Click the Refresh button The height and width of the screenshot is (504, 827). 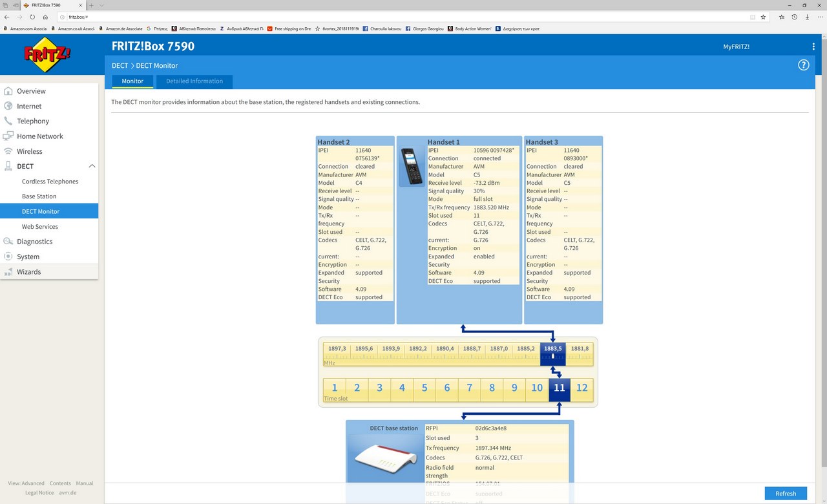pos(786,494)
